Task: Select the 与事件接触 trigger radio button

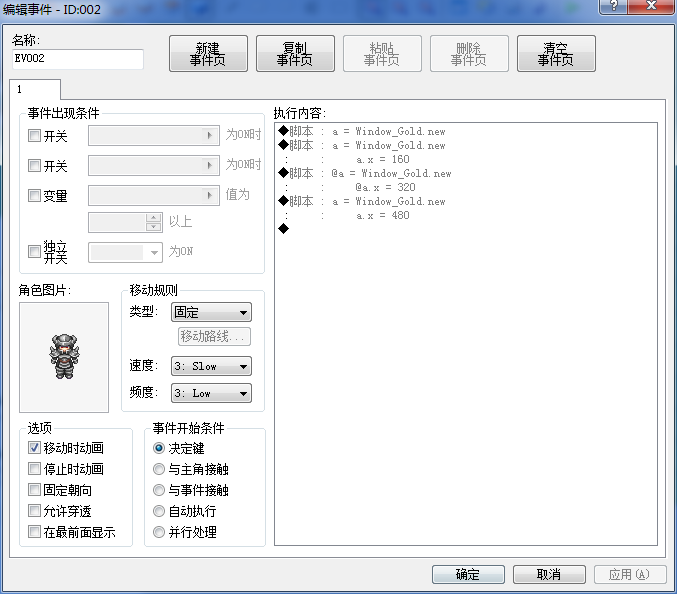Action: pos(159,490)
